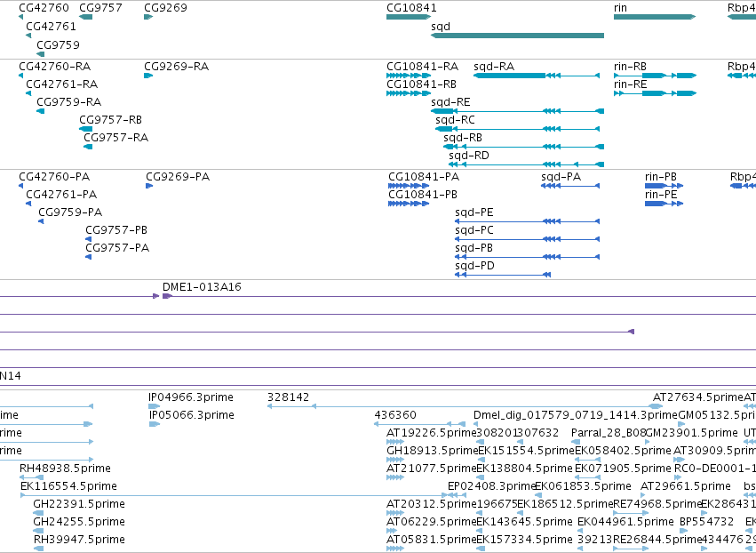Select the rin gene feature bar
The image size is (756, 553).
pos(655,17)
